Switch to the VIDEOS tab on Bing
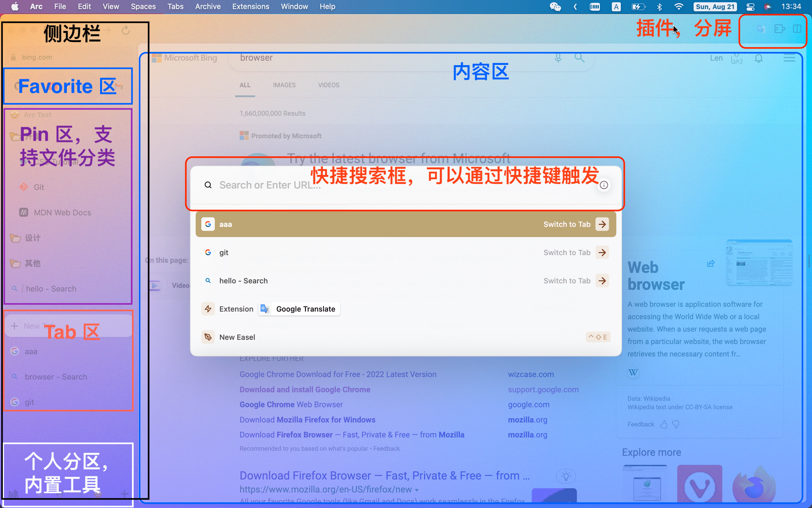 329,85
